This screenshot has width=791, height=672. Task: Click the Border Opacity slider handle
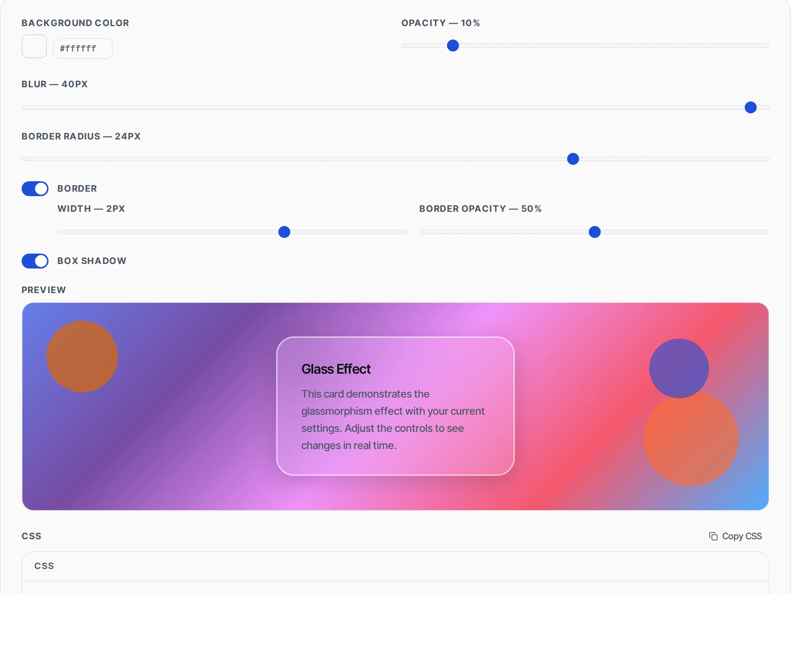click(x=595, y=232)
